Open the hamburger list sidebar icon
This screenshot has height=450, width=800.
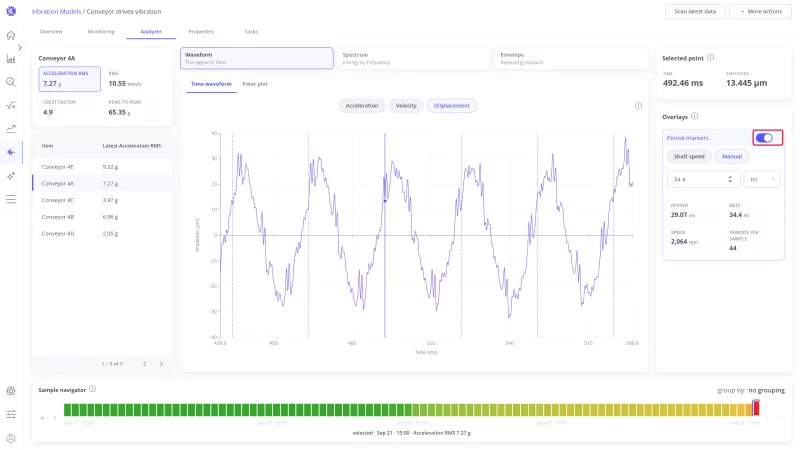pos(11,199)
